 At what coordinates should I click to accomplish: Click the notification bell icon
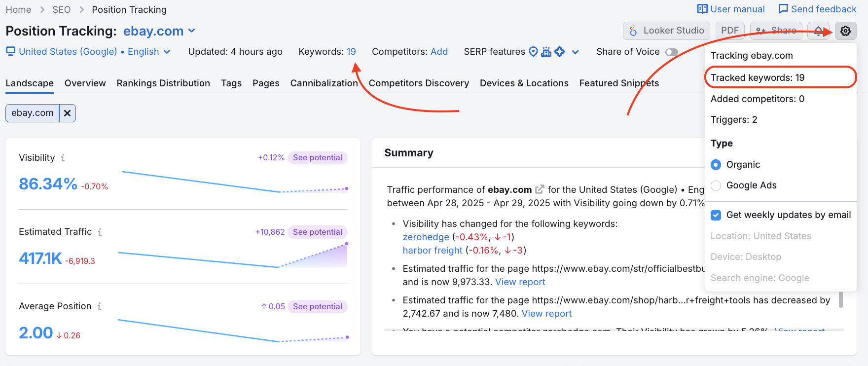click(818, 31)
